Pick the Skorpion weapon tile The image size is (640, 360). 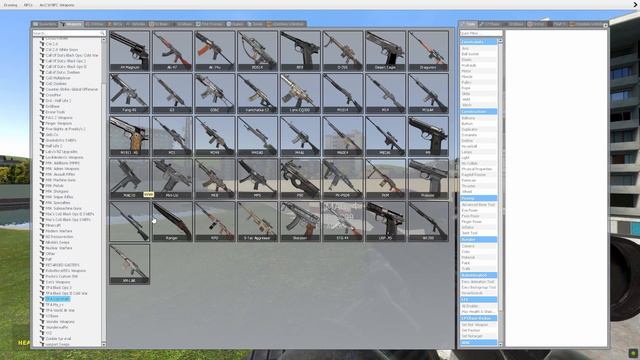[x=300, y=221]
